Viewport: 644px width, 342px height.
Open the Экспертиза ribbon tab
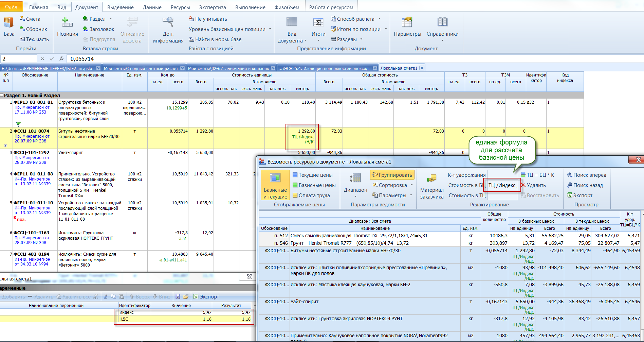(x=212, y=7)
